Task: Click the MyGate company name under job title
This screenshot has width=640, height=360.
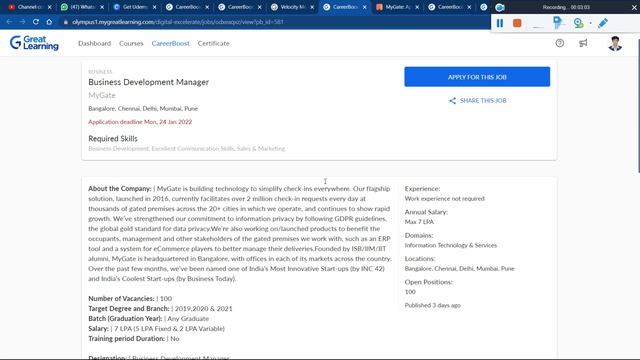Action: 102,95
